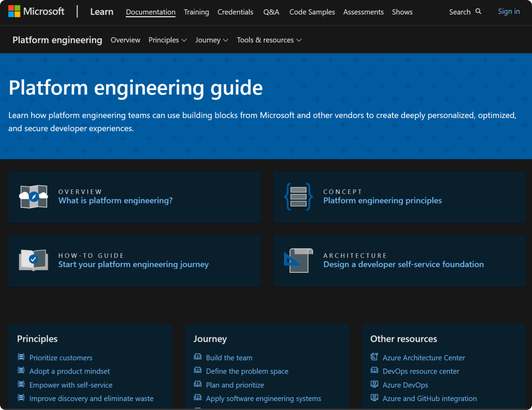
Task: Select Overview in the Platform engineering nav
Action: click(x=125, y=40)
